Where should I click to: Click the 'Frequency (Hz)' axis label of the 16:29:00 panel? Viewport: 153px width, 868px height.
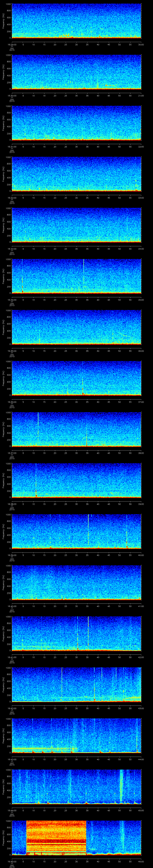tap(3, 21)
